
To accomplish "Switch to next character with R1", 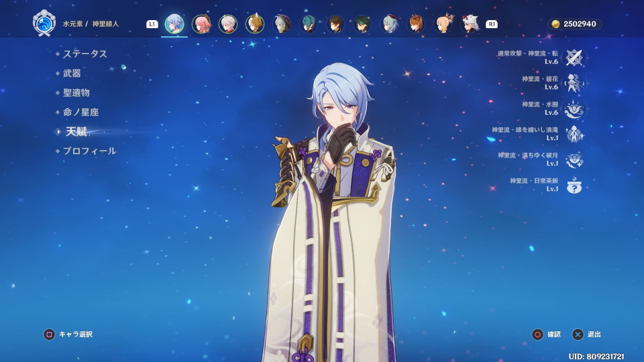I will (492, 24).
